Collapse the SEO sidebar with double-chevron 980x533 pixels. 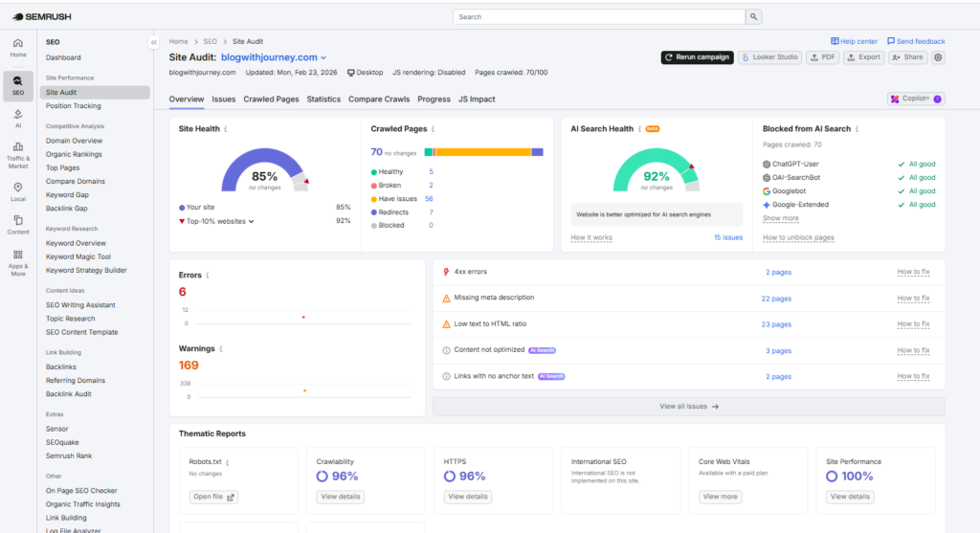click(154, 42)
